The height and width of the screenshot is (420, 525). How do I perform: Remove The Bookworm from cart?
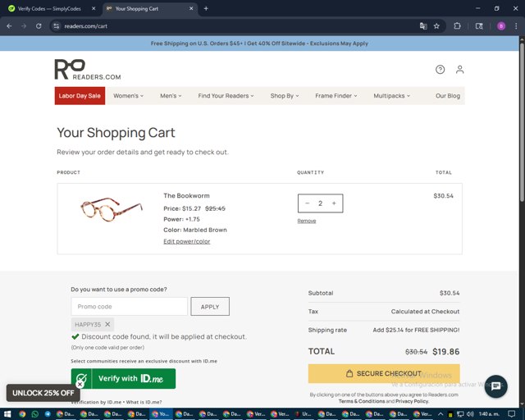[x=307, y=221]
